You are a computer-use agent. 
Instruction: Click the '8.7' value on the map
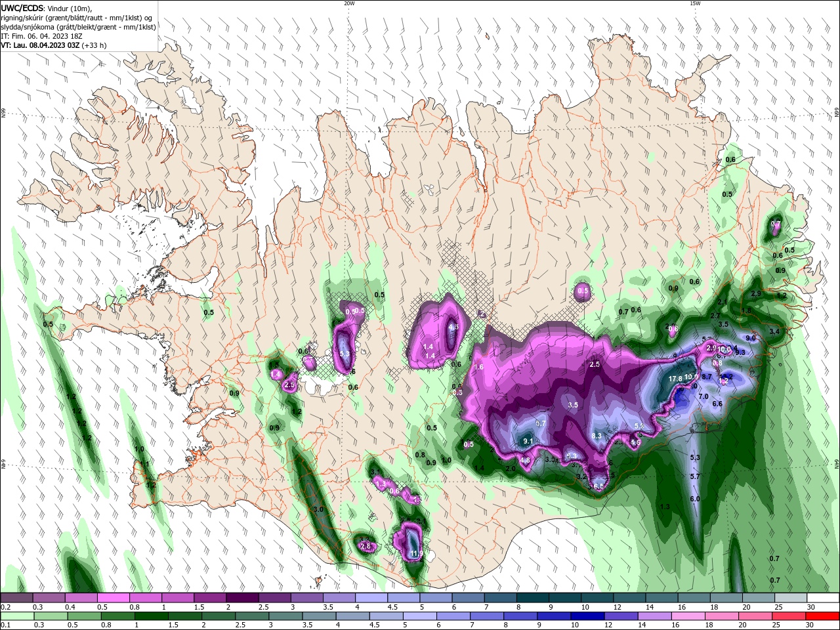tap(707, 377)
